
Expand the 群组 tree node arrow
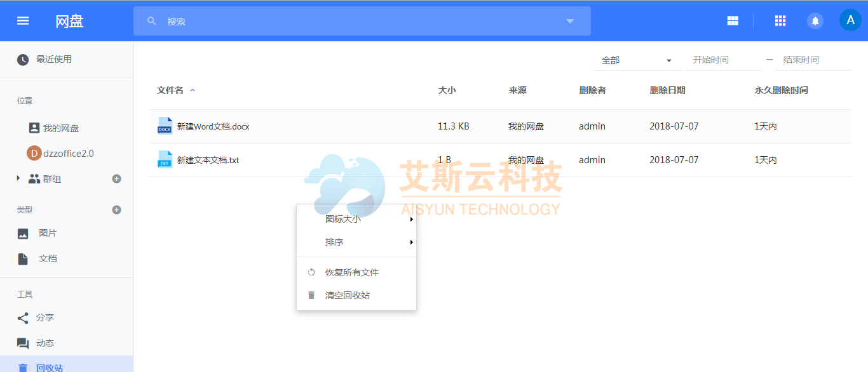coord(18,179)
